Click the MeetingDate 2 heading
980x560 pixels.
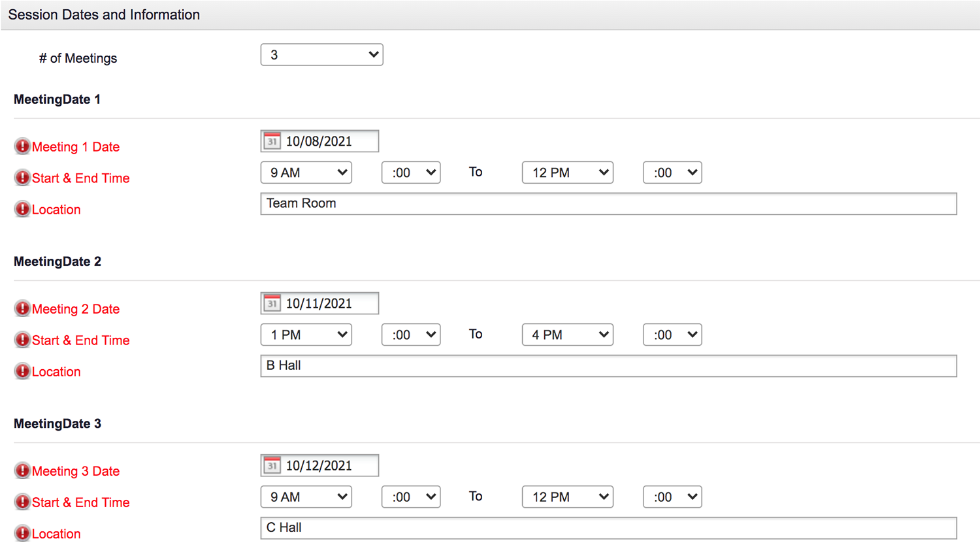57,261
